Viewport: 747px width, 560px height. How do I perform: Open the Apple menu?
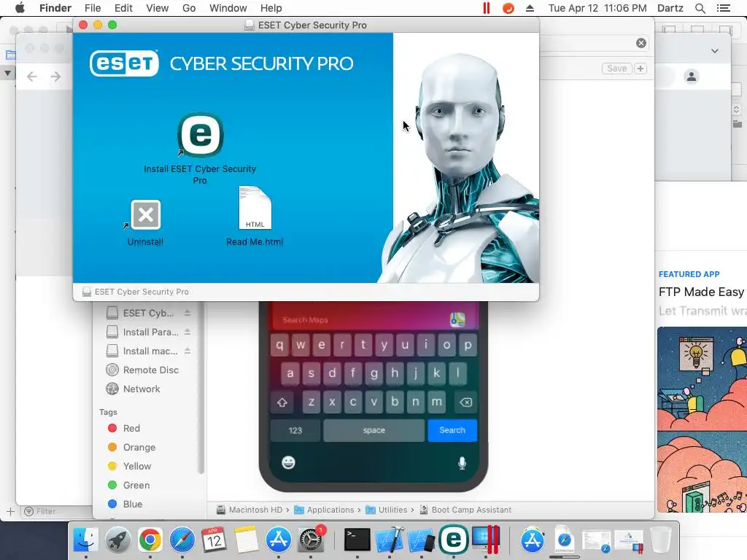[x=20, y=8]
